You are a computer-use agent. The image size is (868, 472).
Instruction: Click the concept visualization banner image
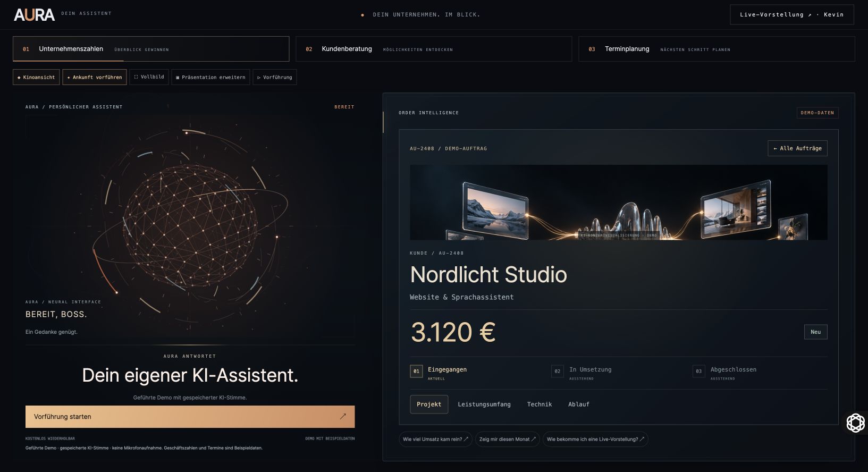[618, 203]
